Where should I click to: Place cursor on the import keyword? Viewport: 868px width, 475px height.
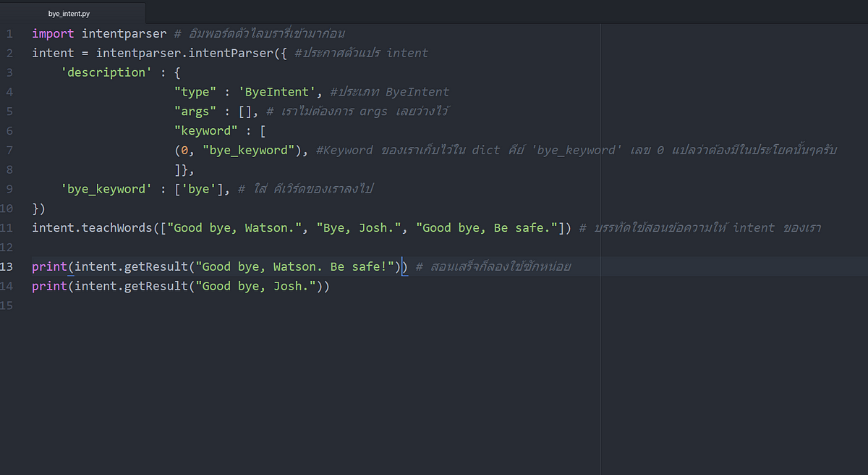[53, 33]
